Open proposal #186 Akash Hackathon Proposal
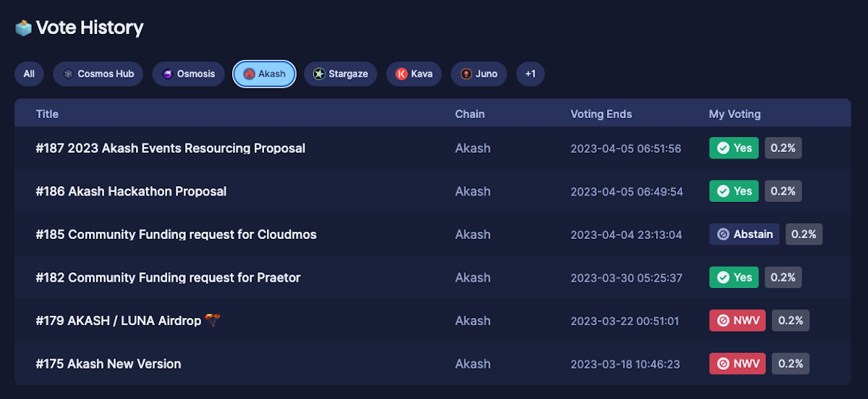The image size is (868, 399). click(131, 192)
